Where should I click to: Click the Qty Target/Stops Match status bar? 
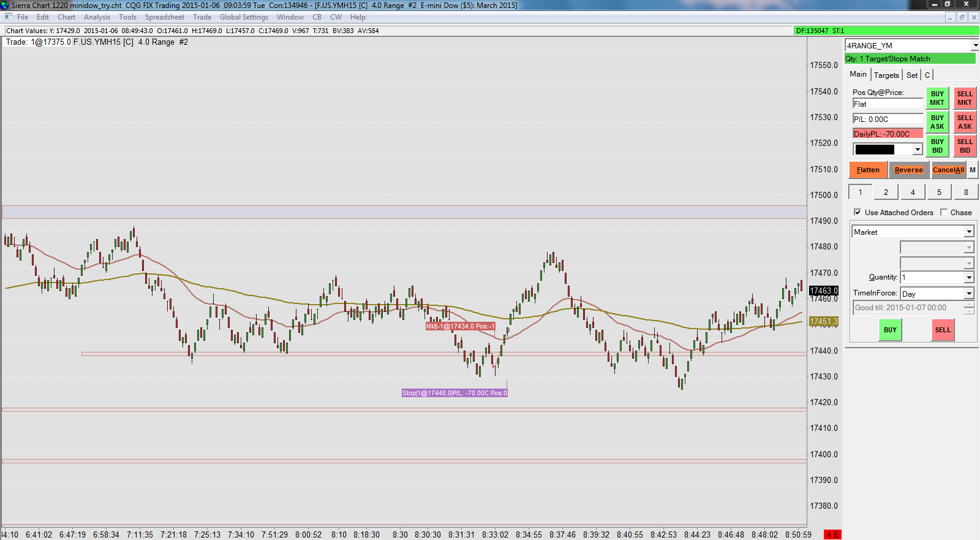pyautogui.click(x=910, y=59)
